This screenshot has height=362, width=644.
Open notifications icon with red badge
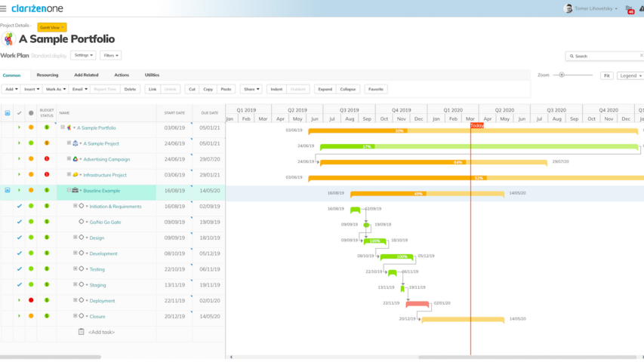(630, 9)
